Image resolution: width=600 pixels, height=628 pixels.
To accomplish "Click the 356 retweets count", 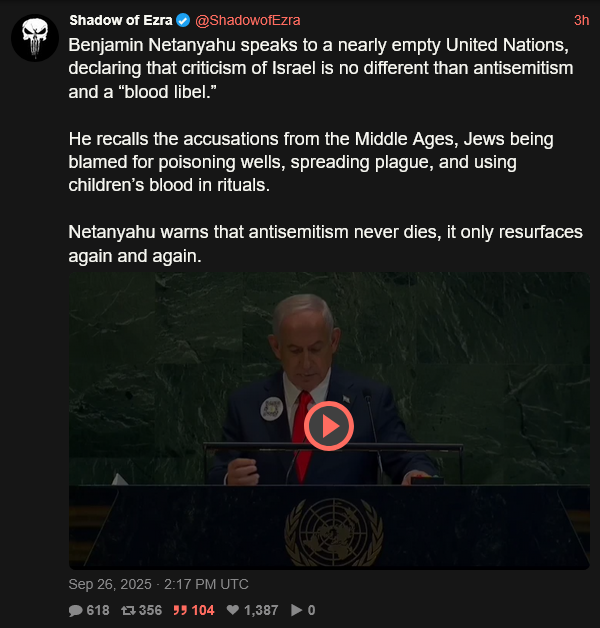I will pos(150,610).
